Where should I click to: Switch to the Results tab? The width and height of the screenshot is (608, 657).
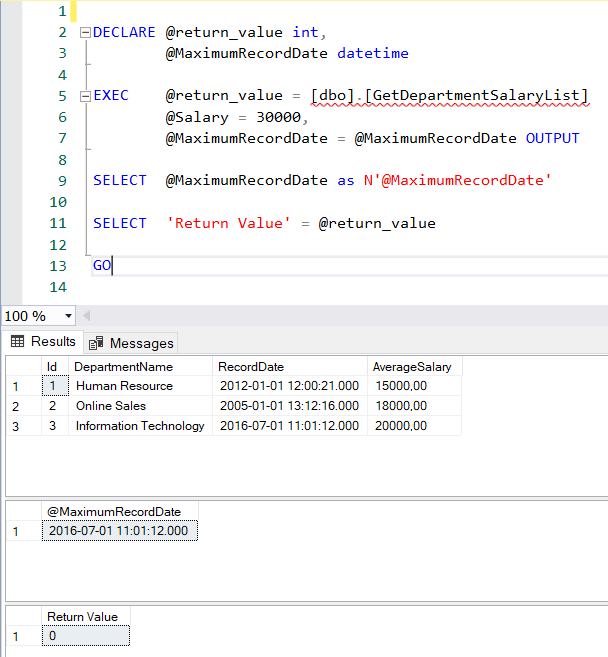(x=43, y=342)
